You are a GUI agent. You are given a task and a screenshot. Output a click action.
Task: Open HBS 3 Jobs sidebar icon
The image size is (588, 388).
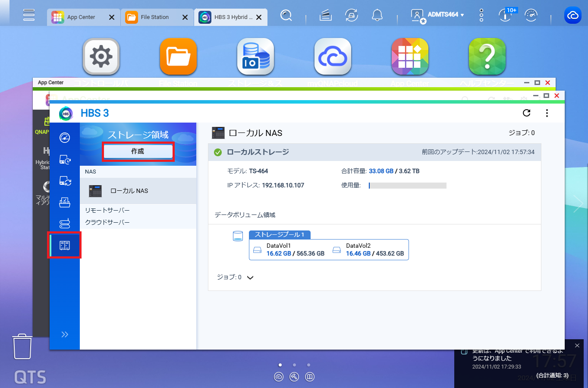(x=65, y=202)
